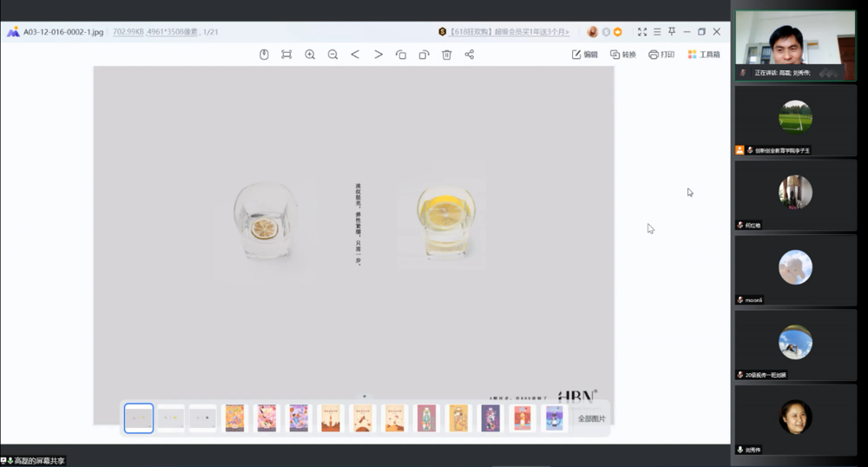Open the 工具箱 toolbox
The width and height of the screenshot is (868, 467).
tap(703, 55)
